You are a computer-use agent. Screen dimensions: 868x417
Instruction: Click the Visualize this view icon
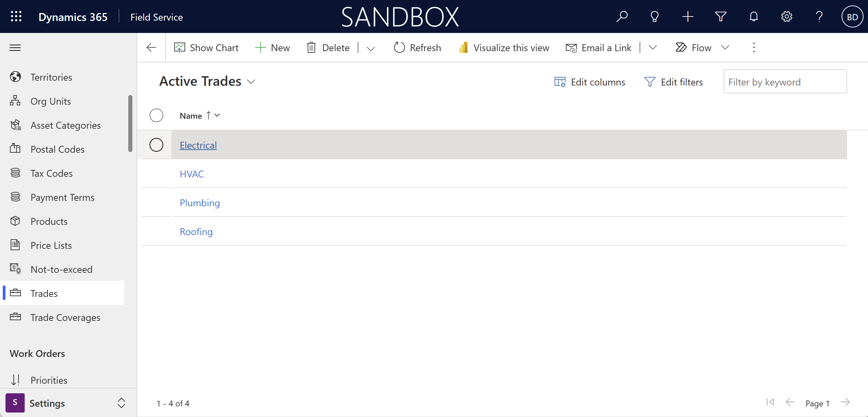point(464,48)
